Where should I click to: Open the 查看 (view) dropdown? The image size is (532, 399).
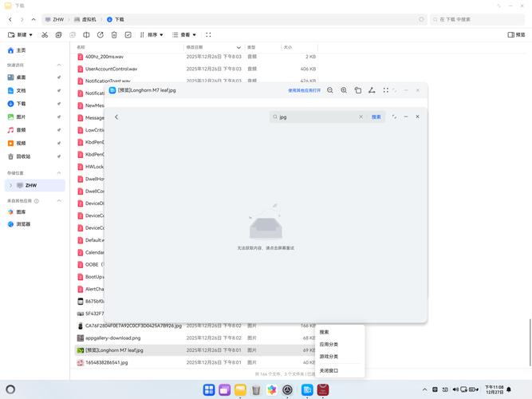184,34
